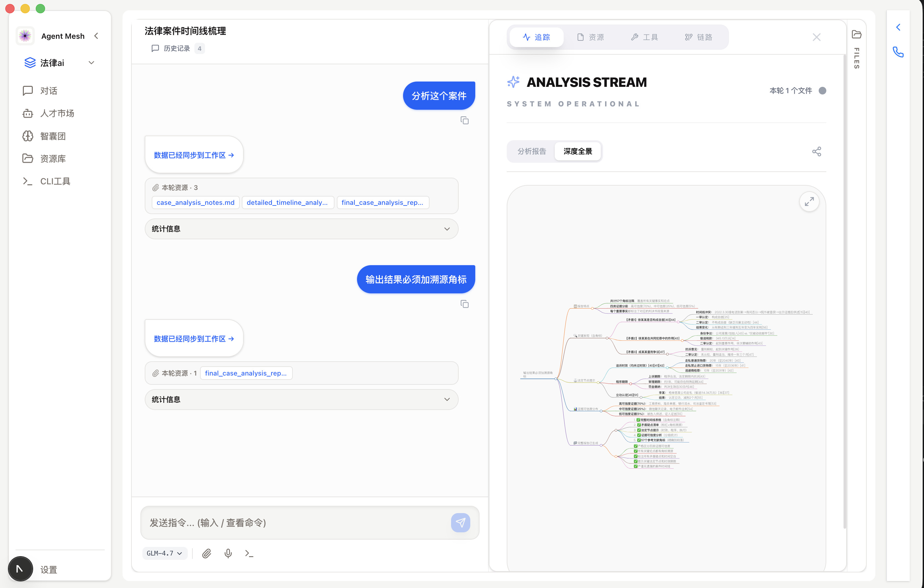Collapse the Agent Mesh sidebar
Image resolution: width=924 pixels, height=588 pixels.
[x=96, y=36]
